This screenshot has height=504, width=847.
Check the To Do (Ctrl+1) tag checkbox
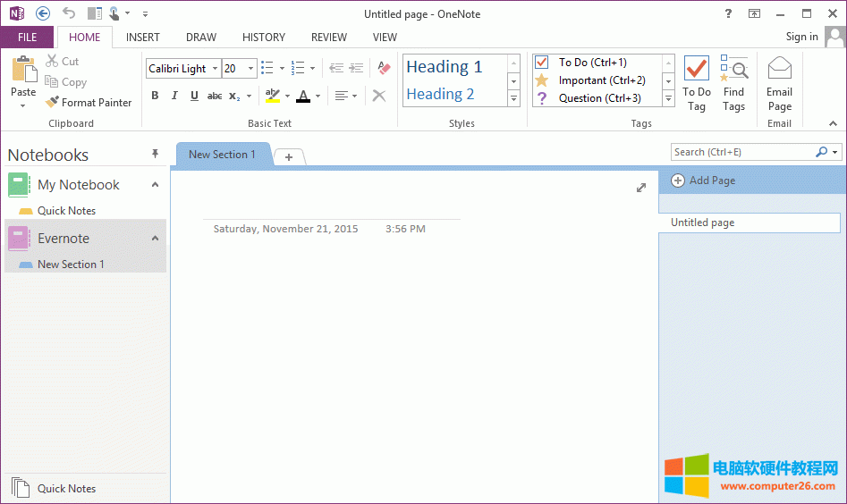541,63
